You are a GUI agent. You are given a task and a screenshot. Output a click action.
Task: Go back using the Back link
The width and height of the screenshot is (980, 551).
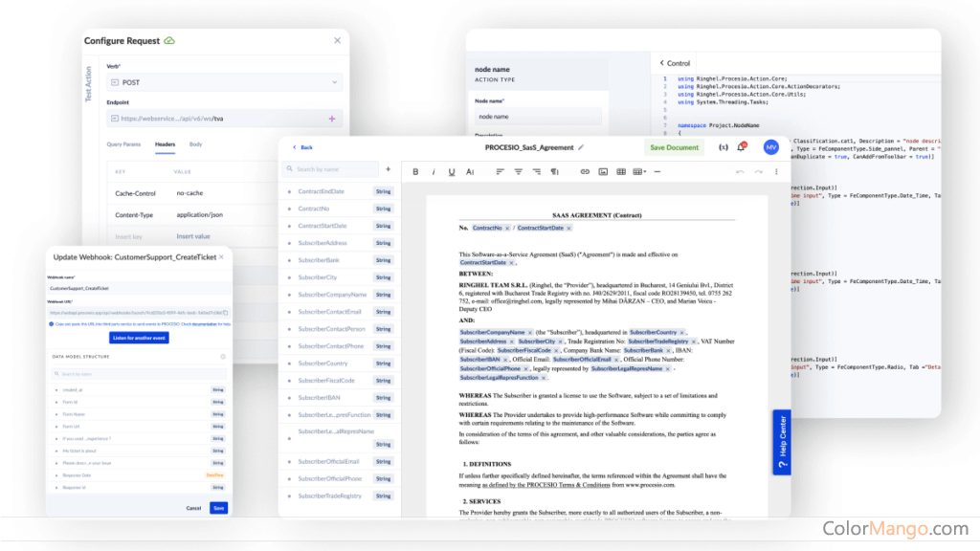tap(301, 147)
